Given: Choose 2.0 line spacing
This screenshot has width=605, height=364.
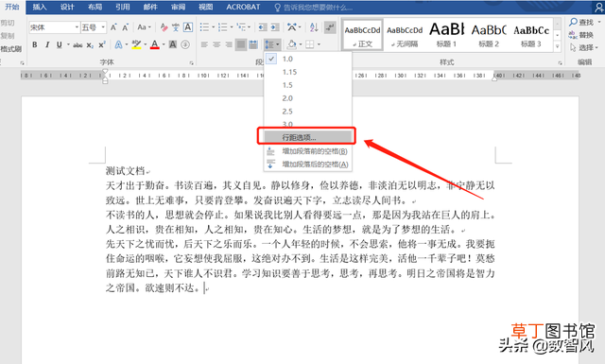Looking at the screenshot, I should 308,98.
